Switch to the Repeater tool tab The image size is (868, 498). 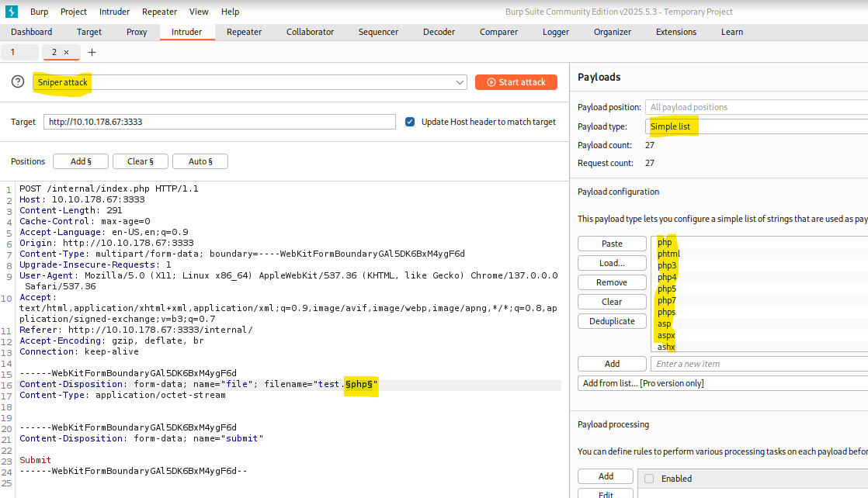click(244, 32)
